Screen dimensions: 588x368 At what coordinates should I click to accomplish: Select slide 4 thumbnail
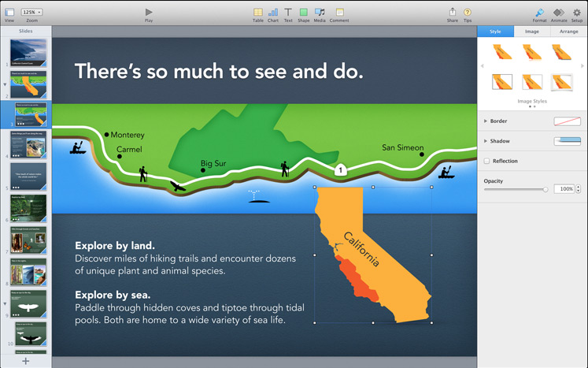tap(28, 144)
